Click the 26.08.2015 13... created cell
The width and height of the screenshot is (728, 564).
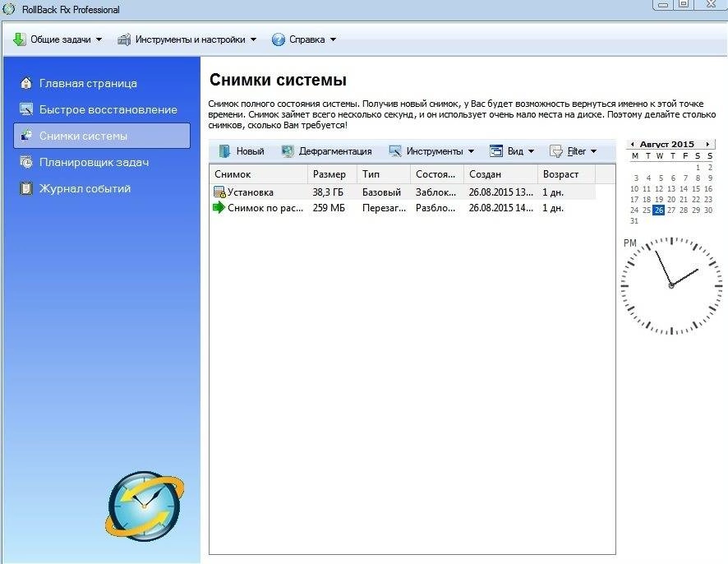click(x=500, y=192)
